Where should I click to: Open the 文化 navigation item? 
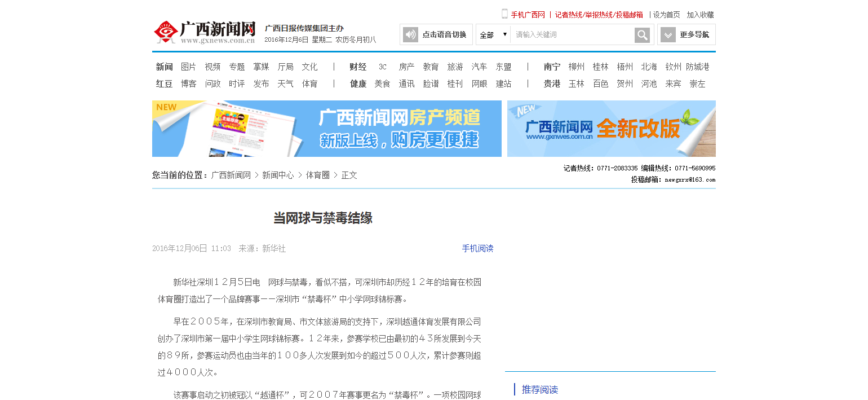coord(309,67)
